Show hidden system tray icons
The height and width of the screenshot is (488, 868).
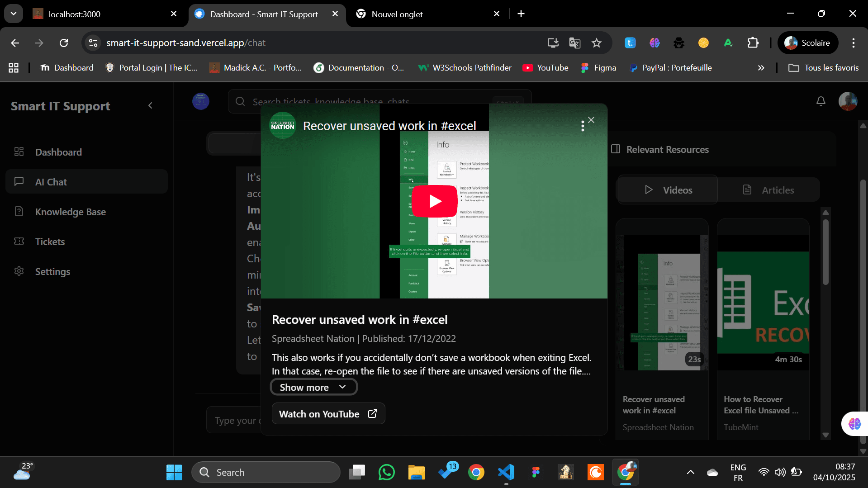[690, 472]
